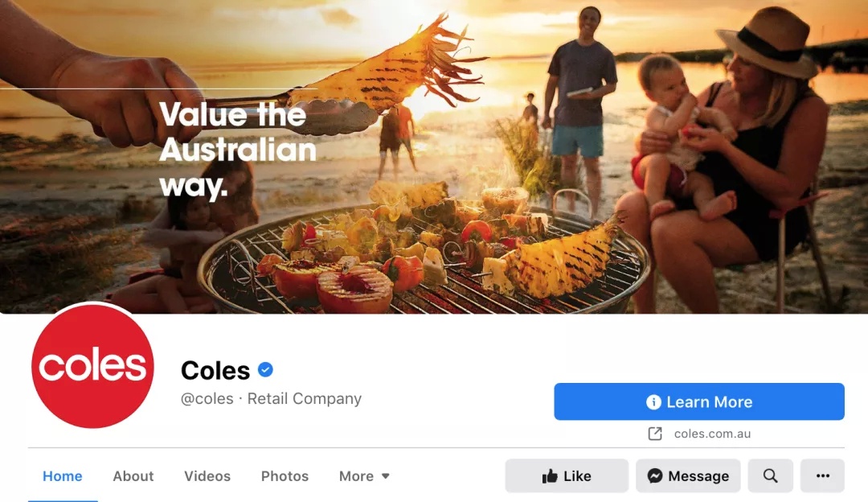Viewport: 868px width, 502px height.
Task: Send a Message to Coles
Action: (x=688, y=475)
